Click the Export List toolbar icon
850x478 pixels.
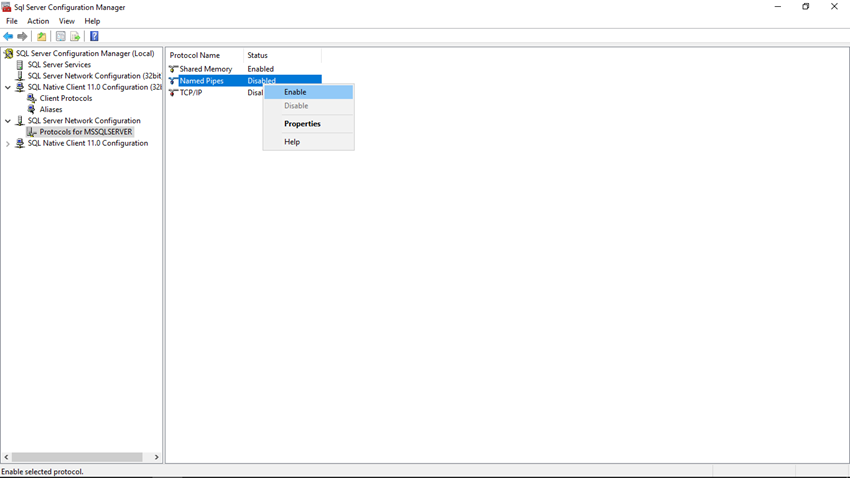pyautogui.click(x=75, y=36)
